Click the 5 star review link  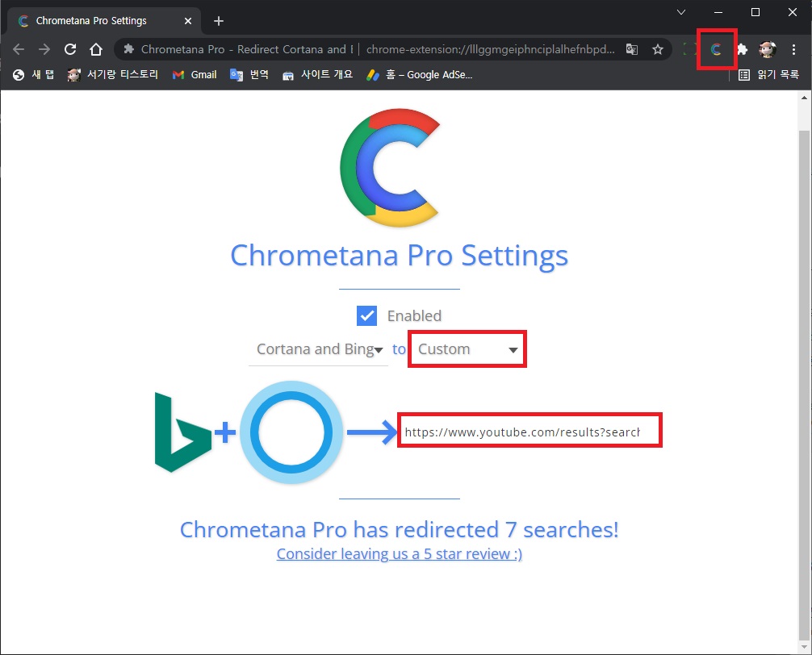[400, 554]
